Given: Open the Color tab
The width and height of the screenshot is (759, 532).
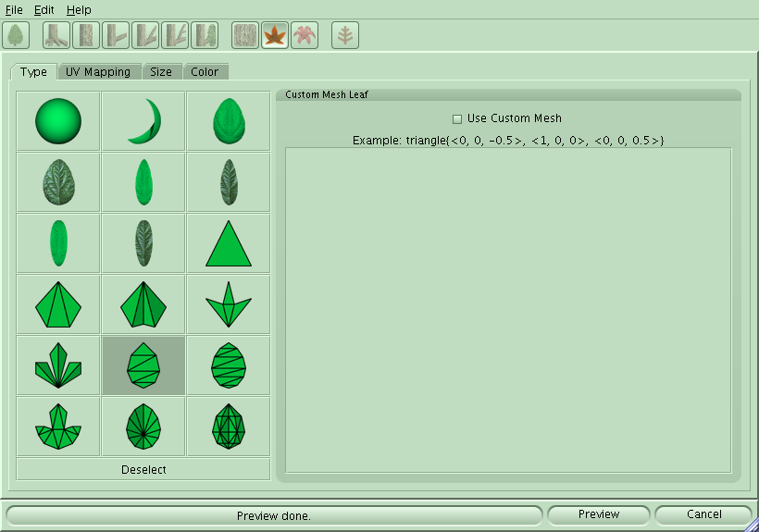Looking at the screenshot, I should pyautogui.click(x=205, y=71).
